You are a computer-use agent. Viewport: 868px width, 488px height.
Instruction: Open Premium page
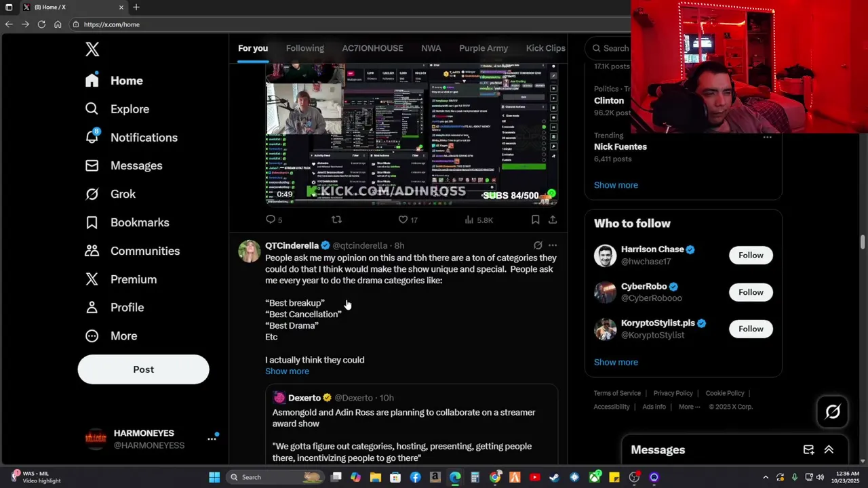pyautogui.click(x=121, y=279)
